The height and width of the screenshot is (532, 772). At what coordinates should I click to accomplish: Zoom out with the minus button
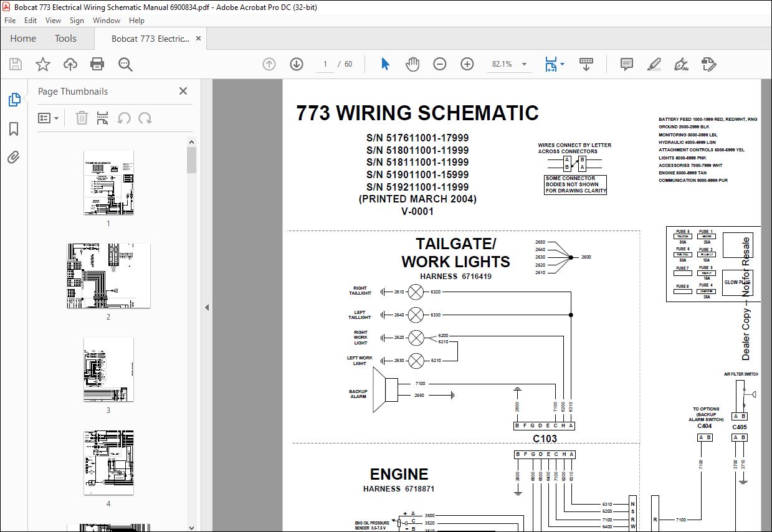tap(440, 64)
